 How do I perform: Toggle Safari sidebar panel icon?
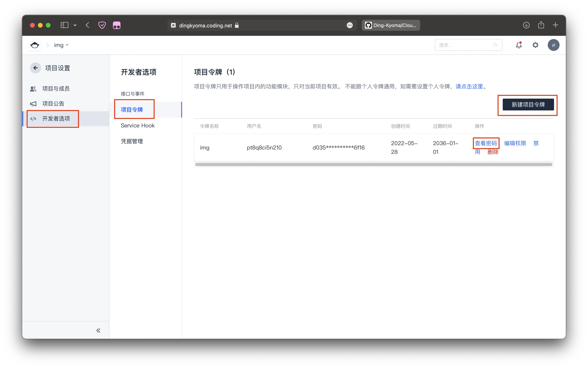pos(64,25)
